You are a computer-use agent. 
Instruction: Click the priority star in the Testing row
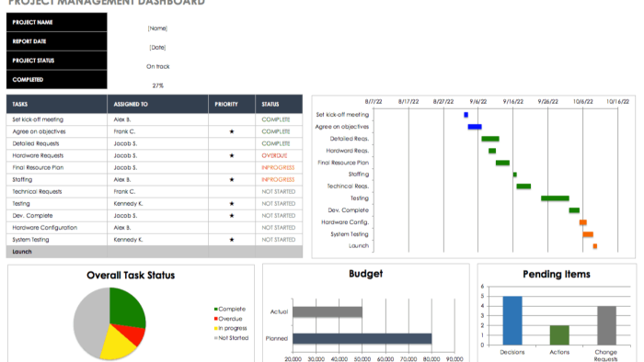tap(232, 204)
